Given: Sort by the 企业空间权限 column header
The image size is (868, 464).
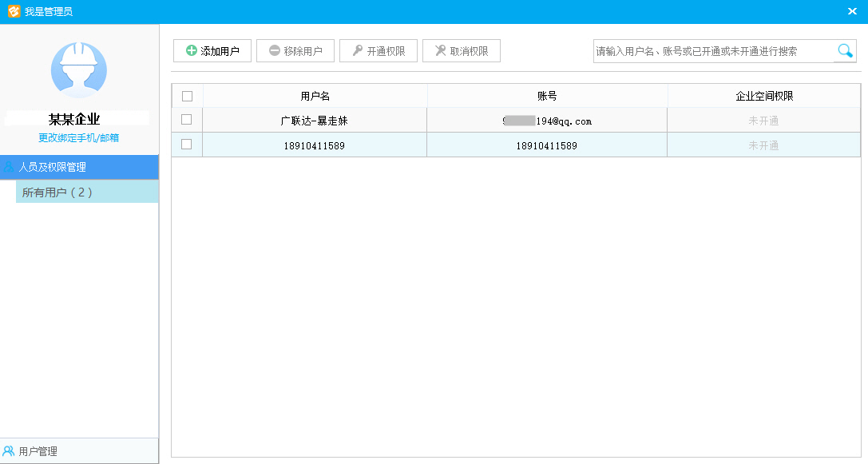Looking at the screenshot, I should coord(763,96).
